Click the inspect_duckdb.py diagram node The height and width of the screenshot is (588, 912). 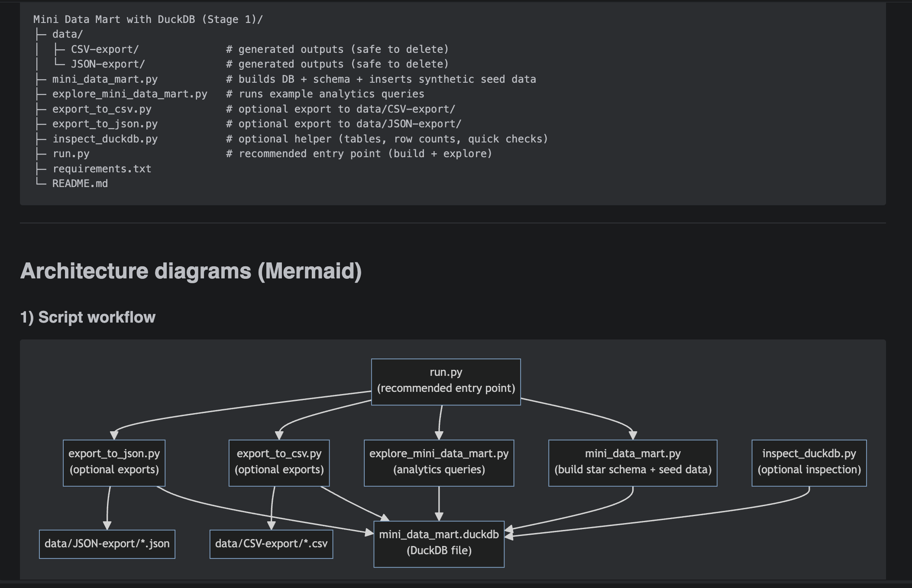(x=808, y=462)
